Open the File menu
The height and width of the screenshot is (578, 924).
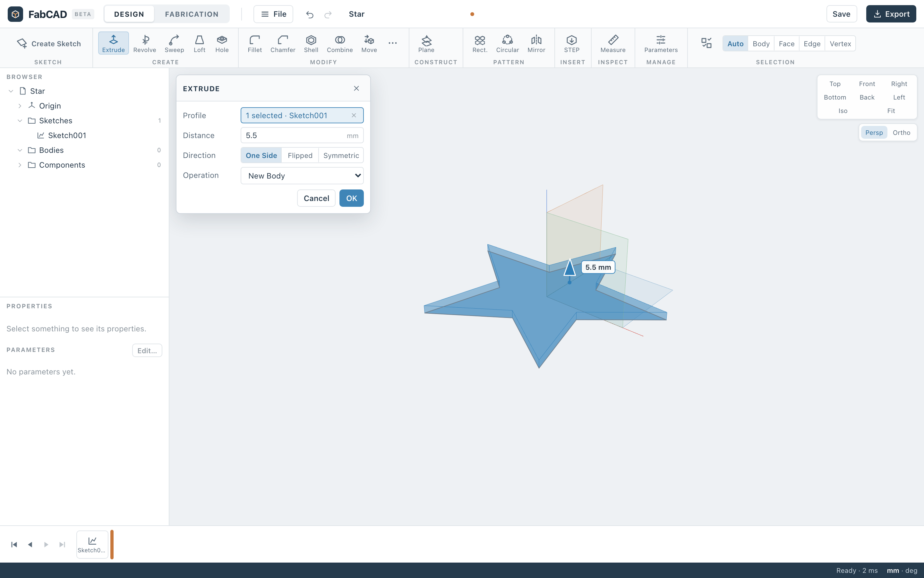(273, 14)
